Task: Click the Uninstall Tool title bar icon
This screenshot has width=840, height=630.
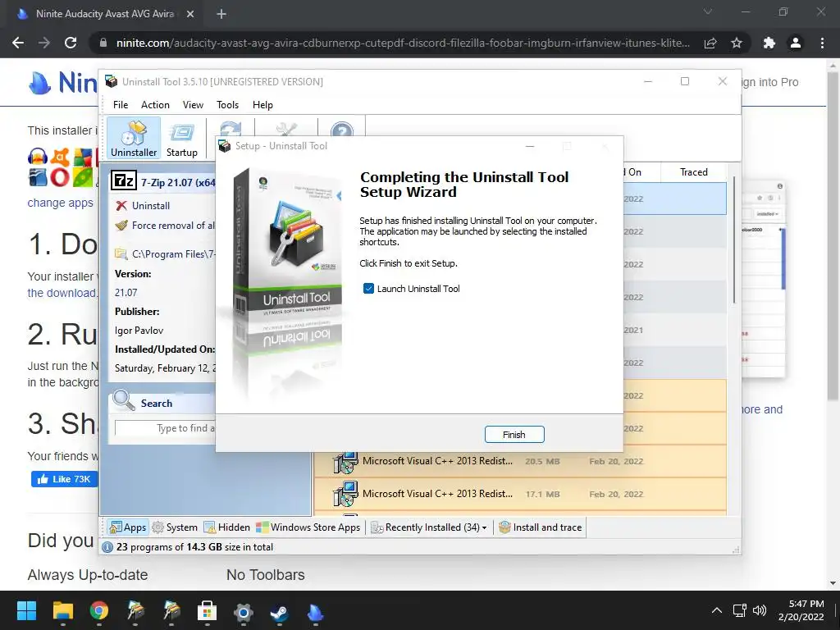Action: point(111,81)
